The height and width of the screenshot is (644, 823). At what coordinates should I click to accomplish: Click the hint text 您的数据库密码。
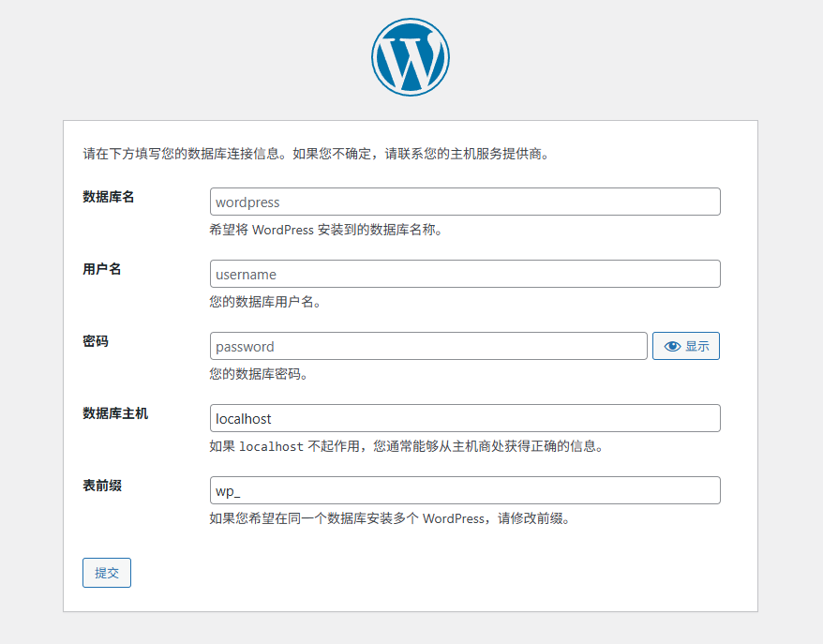coord(259,374)
